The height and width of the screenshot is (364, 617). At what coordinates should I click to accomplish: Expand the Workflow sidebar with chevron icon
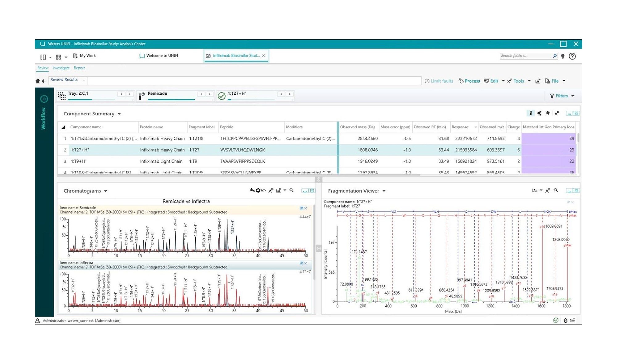[x=44, y=99]
